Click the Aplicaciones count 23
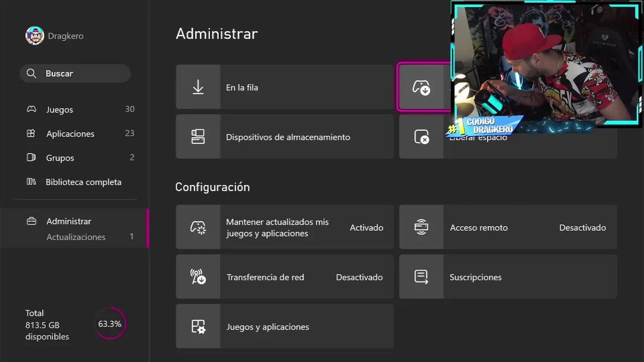 pos(130,133)
